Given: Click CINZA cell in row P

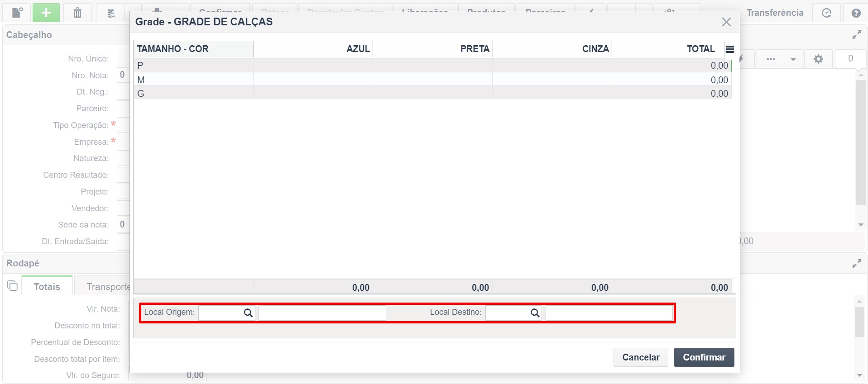Looking at the screenshot, I should pyautogui.click(x=552, y=66).
